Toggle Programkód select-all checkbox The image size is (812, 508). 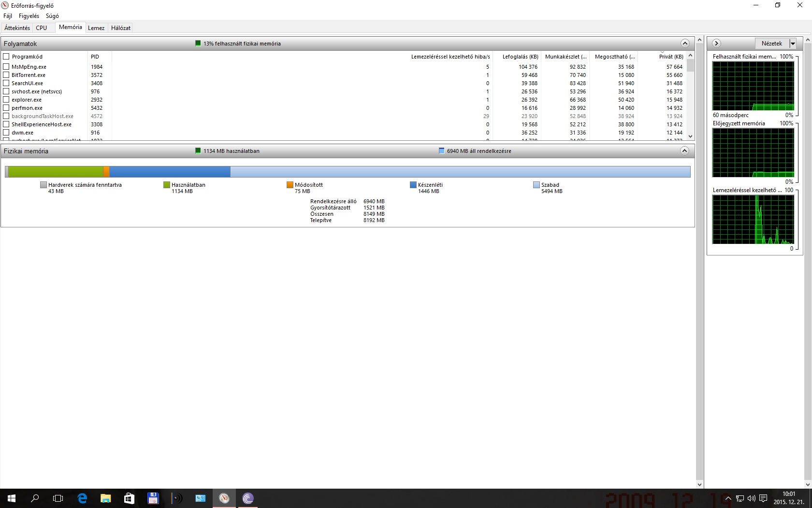(6, 57)
